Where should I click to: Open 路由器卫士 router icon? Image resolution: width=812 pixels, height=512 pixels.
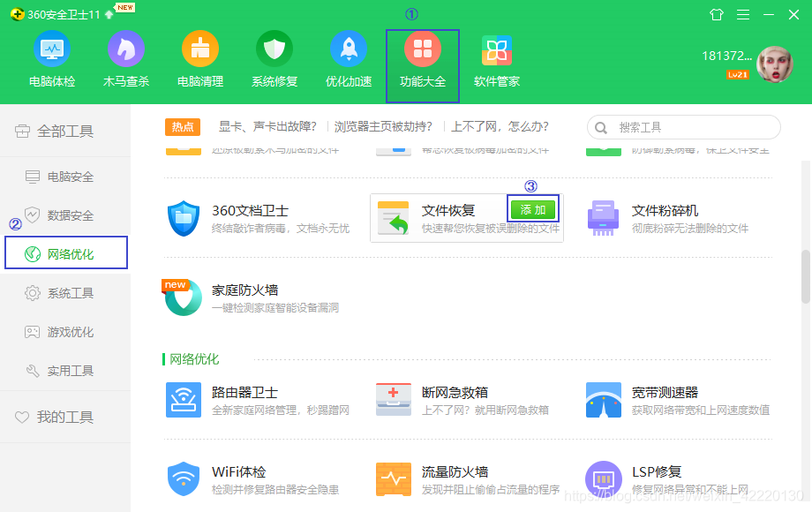coord(184,400)
